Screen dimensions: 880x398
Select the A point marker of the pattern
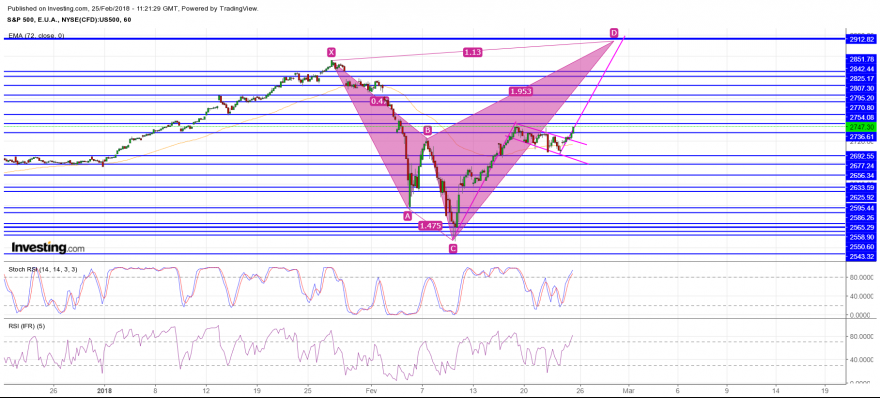(x=409, y=215)
